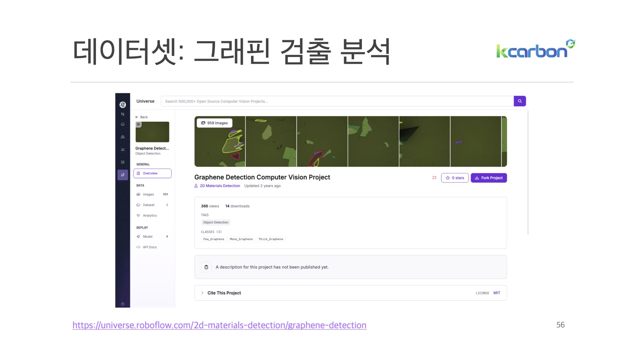This screenshot has height=362, width=644.
Task: Select the Object Detection tag
Action: point(216,222)
